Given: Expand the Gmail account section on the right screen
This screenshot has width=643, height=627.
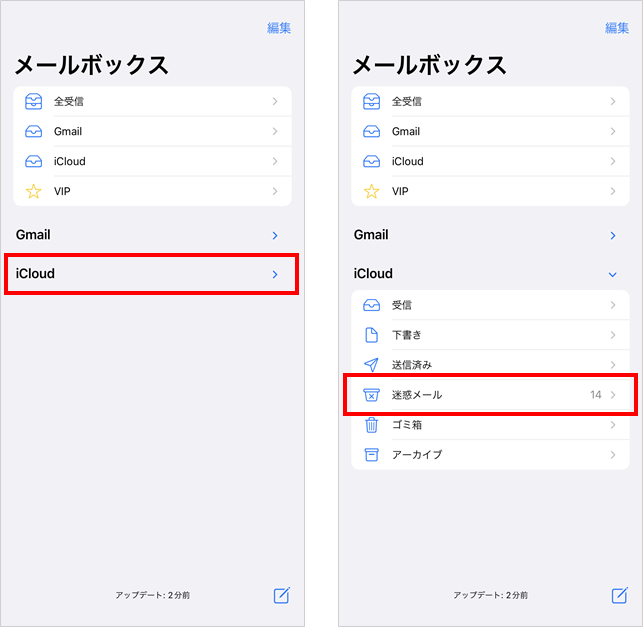Looking at the screenshot, I should [613, 235].
